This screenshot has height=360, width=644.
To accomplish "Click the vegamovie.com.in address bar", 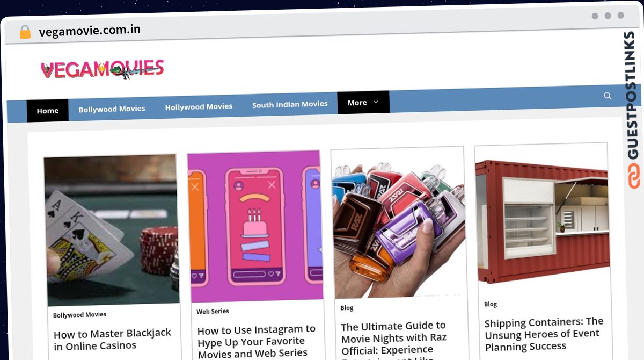I will point(90,31).
